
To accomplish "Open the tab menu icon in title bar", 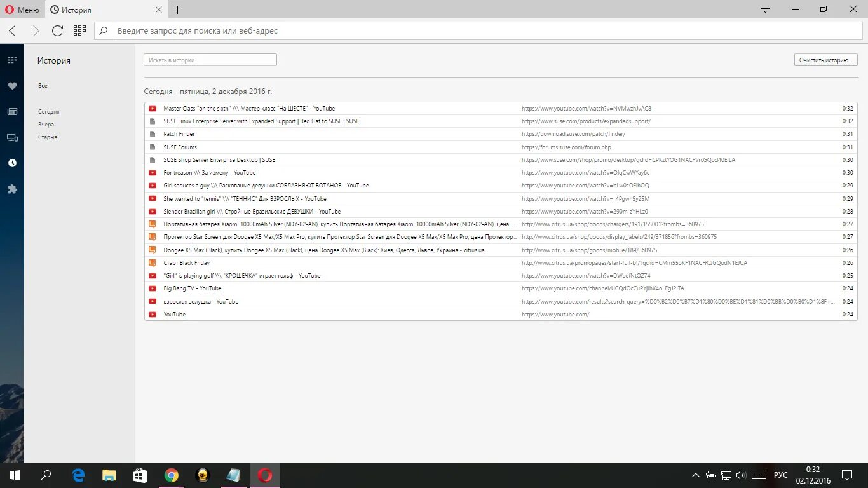I will (766, 10).
